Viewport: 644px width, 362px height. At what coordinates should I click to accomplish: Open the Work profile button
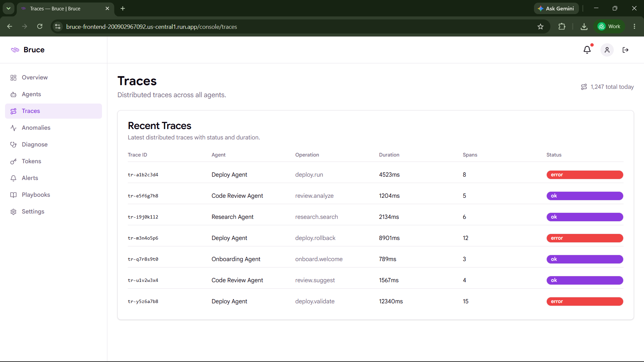(609, 26)
